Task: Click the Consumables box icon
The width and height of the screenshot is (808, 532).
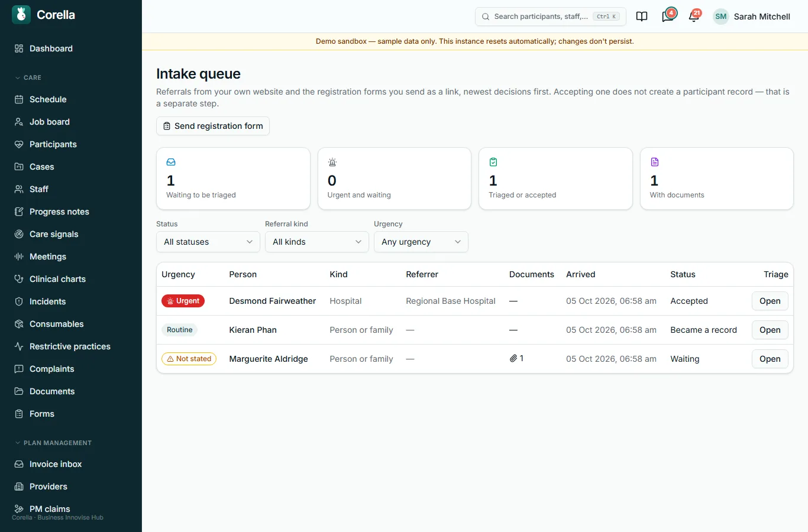Action: tap(19, 324)
